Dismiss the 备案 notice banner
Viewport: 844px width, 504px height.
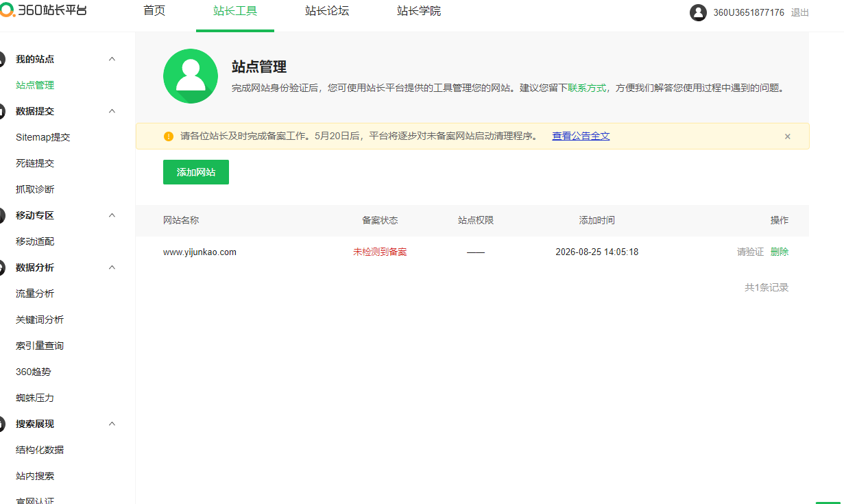788,136
